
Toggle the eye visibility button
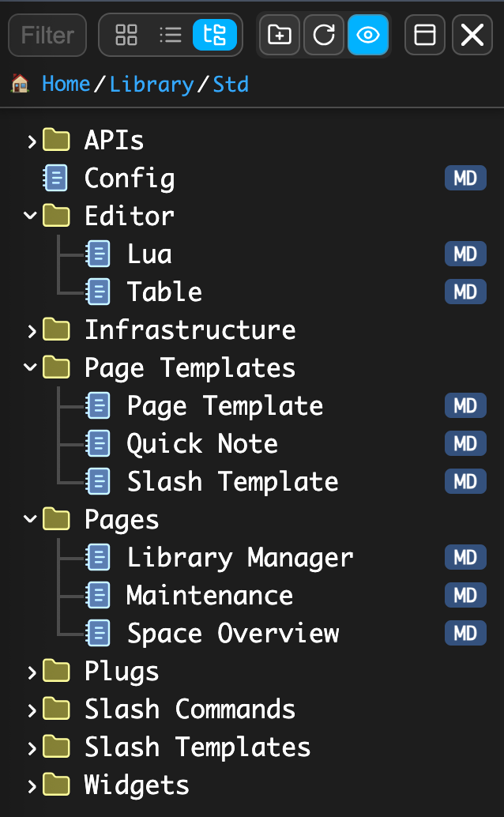368,35
